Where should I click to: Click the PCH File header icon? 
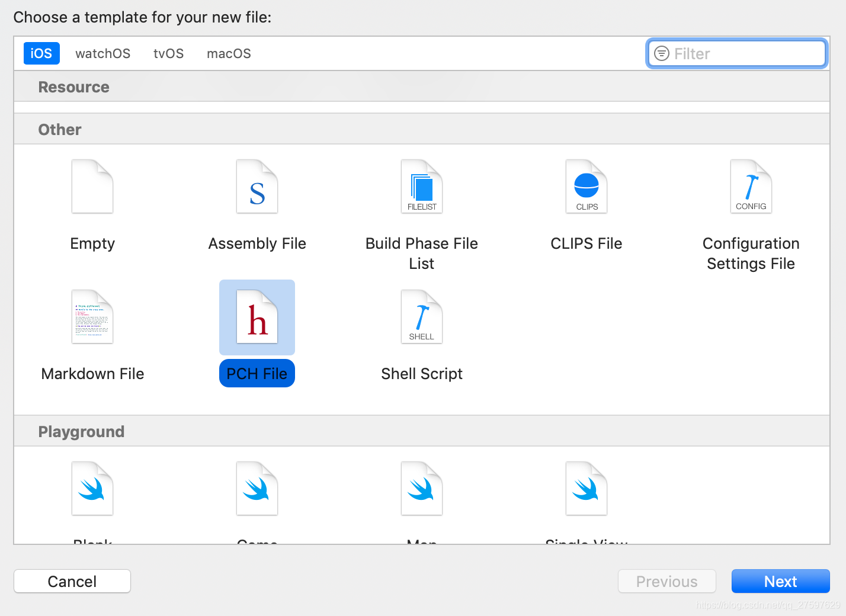click(x=257, y=316)
